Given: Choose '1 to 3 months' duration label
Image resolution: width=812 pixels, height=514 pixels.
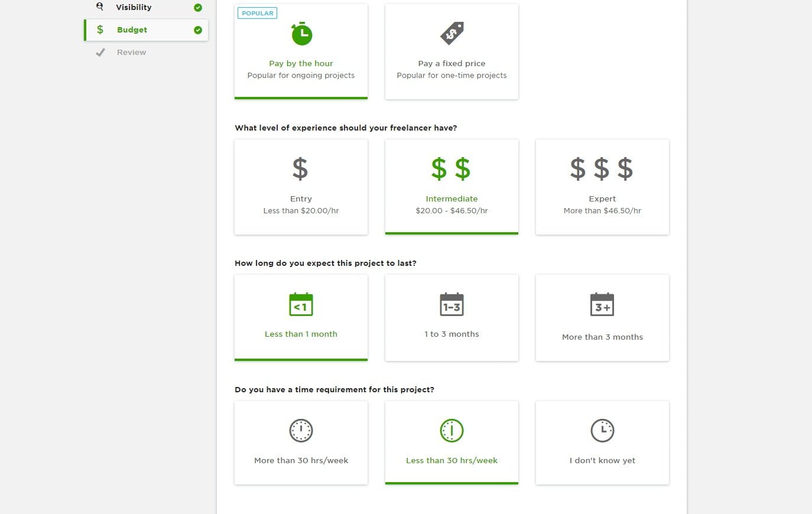Looking at the screenshot, I should click(452, 334).
